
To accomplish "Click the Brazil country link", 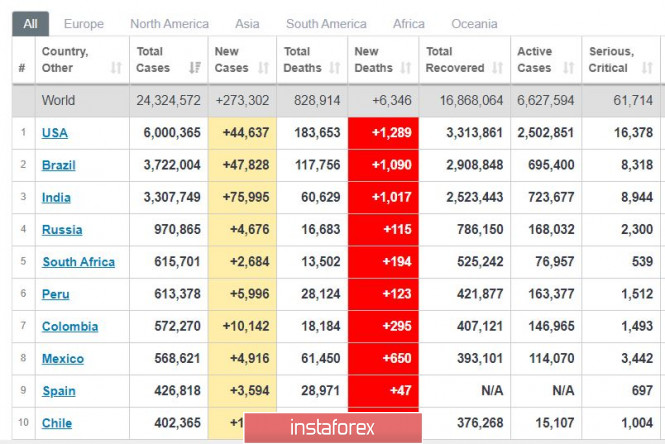I will tap(58, 165).
